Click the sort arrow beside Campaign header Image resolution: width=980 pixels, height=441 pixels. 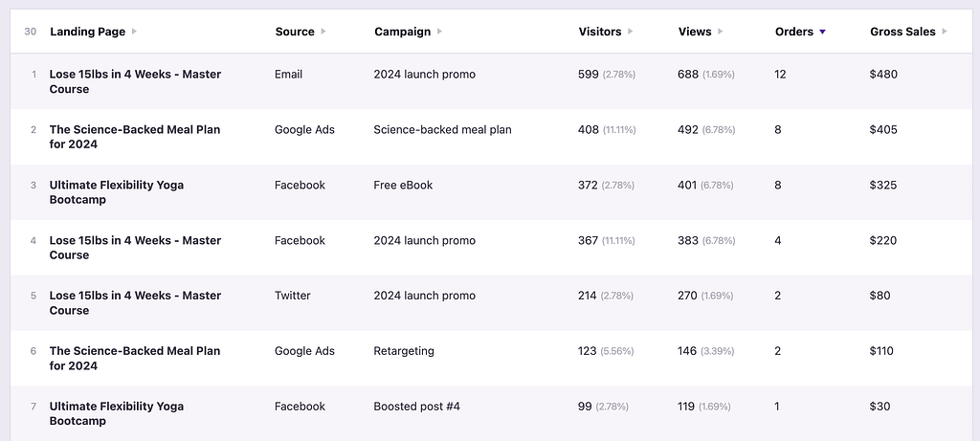pyautogui.click(x=439, y=32)
